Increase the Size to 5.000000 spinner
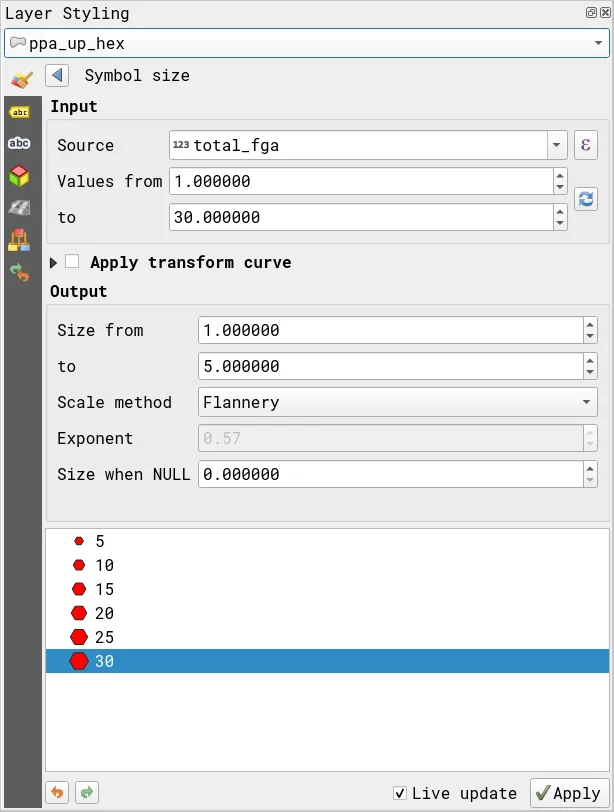The image size is (614, 812). [590, 360]
